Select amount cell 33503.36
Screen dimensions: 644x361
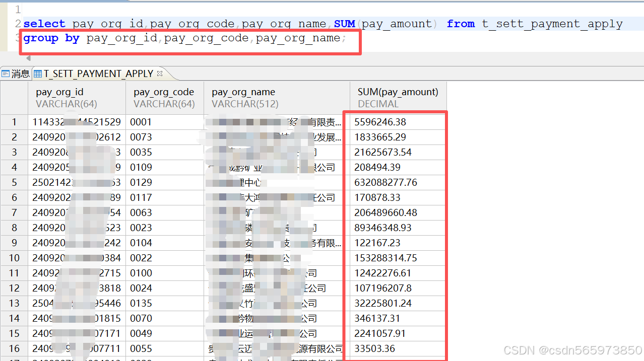pyautogui.click(x=398, y=348)
